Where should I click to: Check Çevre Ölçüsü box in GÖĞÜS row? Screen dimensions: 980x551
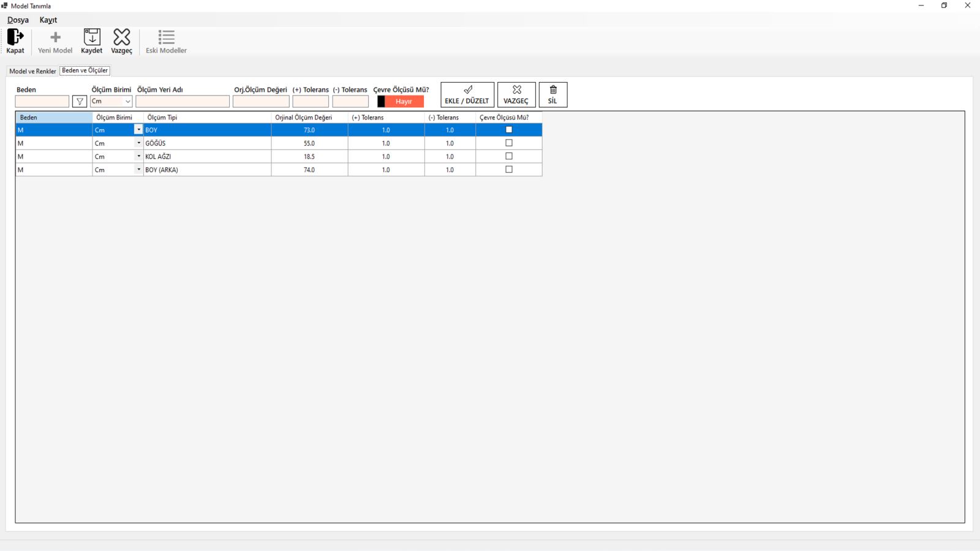click(x=509, y=143)
